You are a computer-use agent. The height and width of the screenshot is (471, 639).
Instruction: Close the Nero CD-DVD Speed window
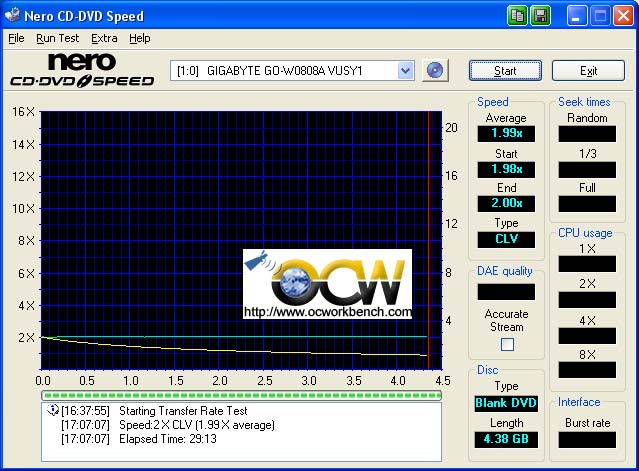tap(624, 16)
